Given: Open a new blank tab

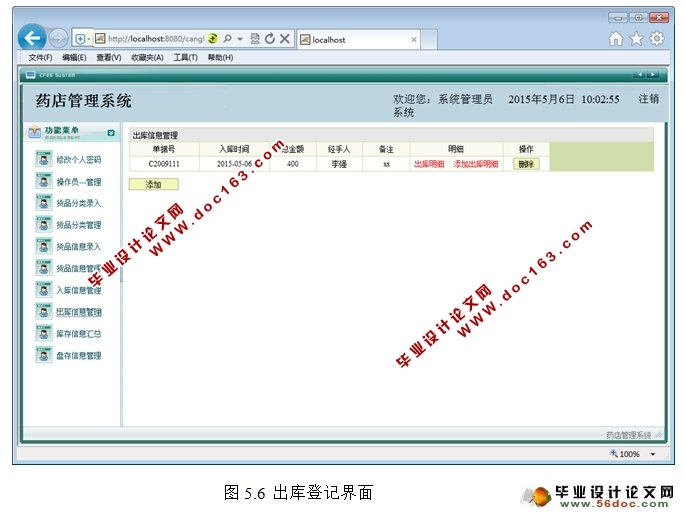Looking at the screenshot, I should tap(429, 40).
